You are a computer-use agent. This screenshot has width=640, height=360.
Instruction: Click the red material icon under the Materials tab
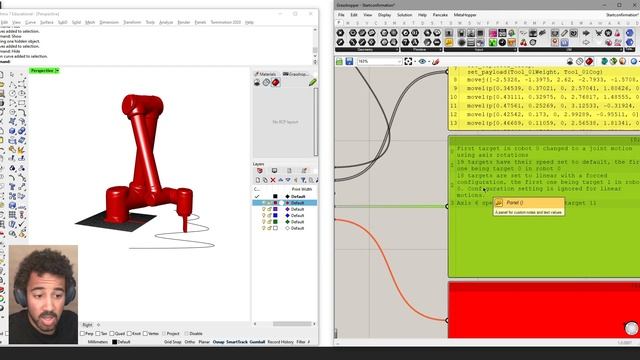276,82
